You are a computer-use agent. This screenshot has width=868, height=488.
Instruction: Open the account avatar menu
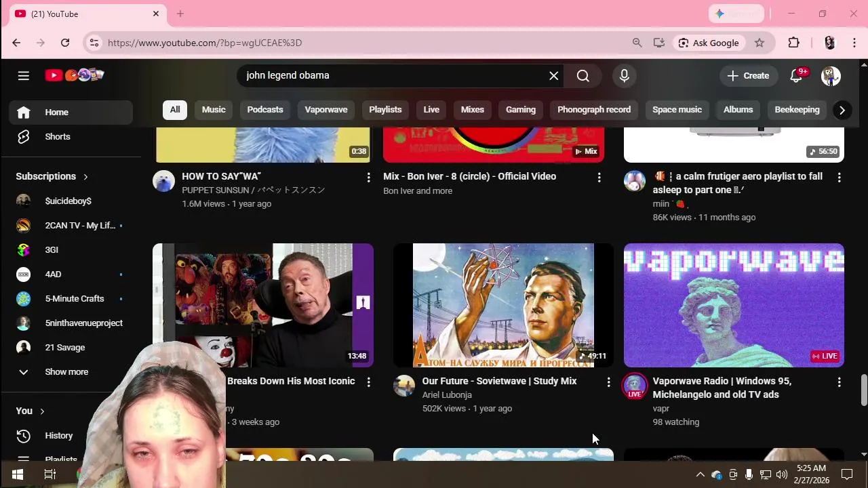tap(831, 75)
